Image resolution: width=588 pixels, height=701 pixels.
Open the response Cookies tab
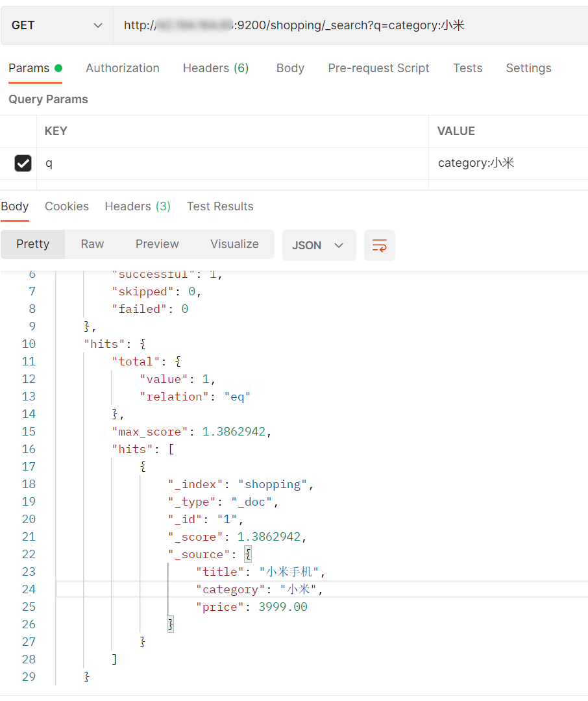[67, 206]
